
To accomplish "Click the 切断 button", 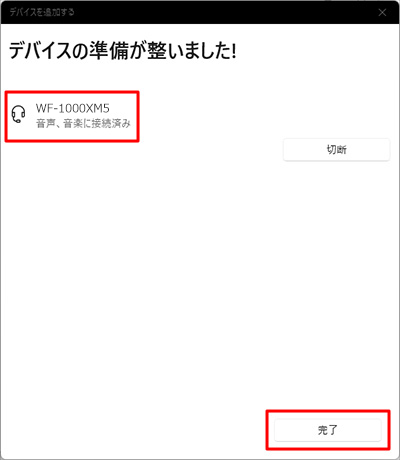I will pyautogui.click(x=336, y=150).
